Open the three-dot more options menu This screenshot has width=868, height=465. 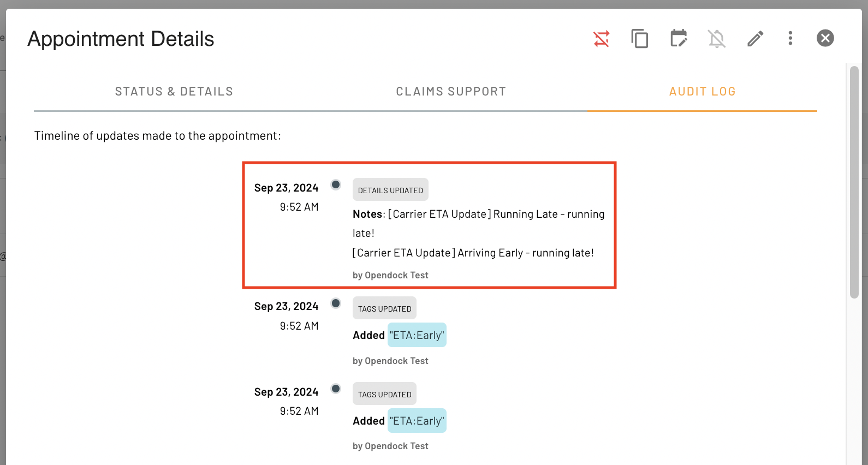(790, 38)
